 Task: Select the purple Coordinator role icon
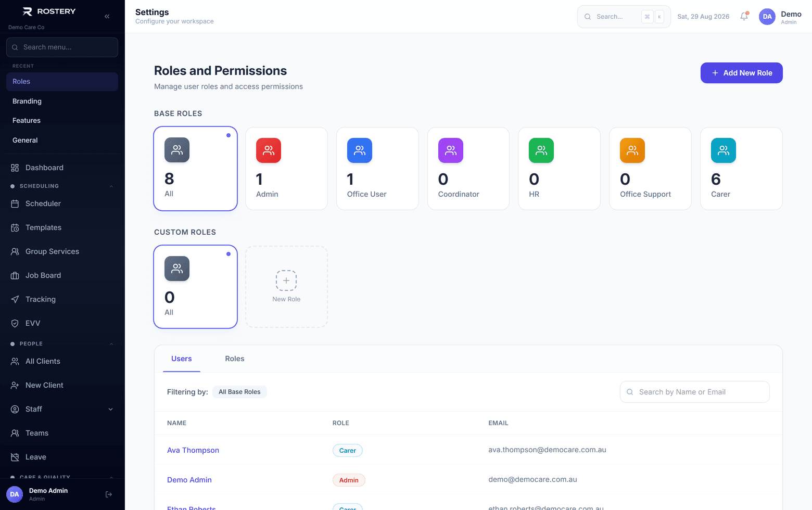point(451,150)
